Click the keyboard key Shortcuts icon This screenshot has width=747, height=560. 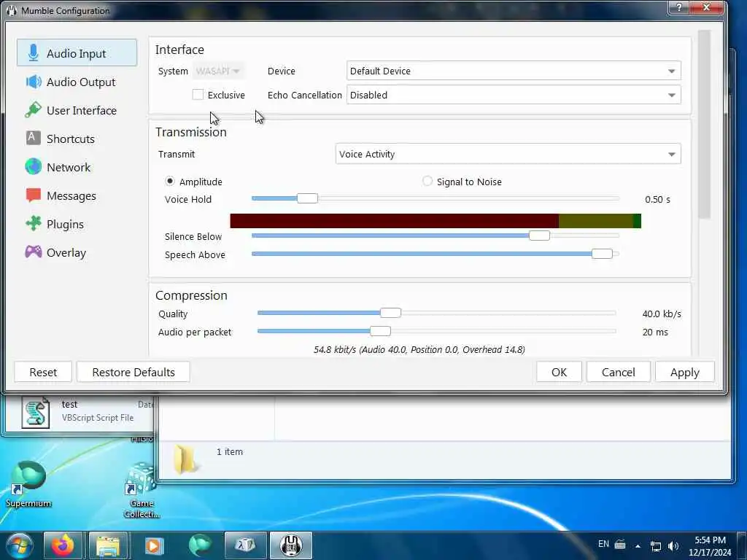click(33, 138)
